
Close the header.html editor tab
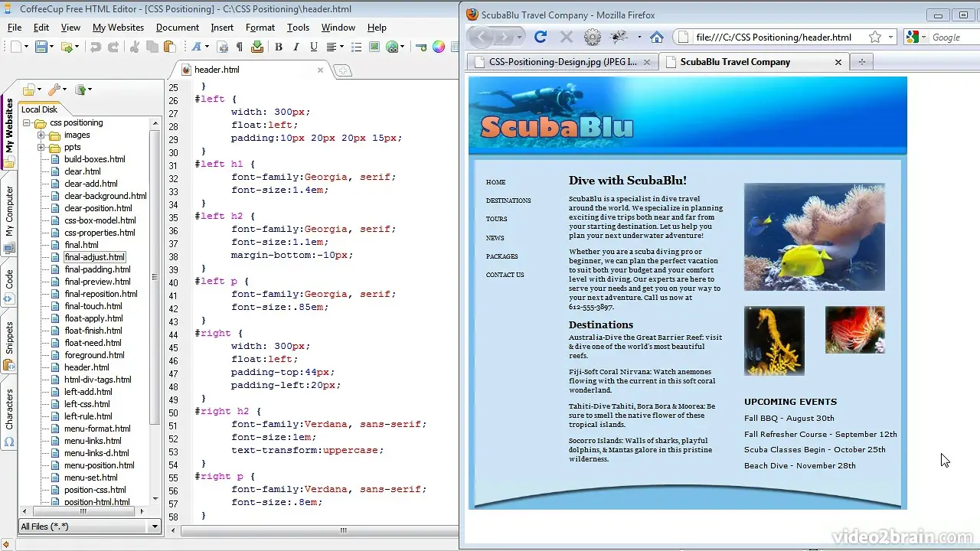(x=320, y=70)
